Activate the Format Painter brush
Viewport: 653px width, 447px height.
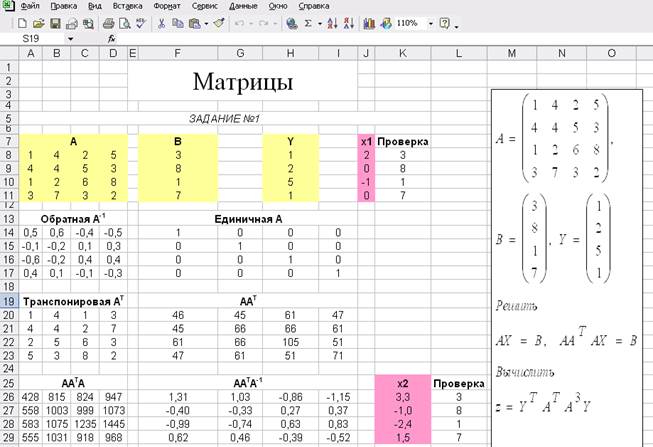click(x=219, y=23)
